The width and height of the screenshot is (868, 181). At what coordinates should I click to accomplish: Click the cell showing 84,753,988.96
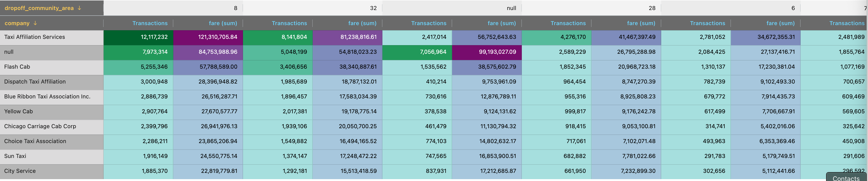[x=209, y=52]
